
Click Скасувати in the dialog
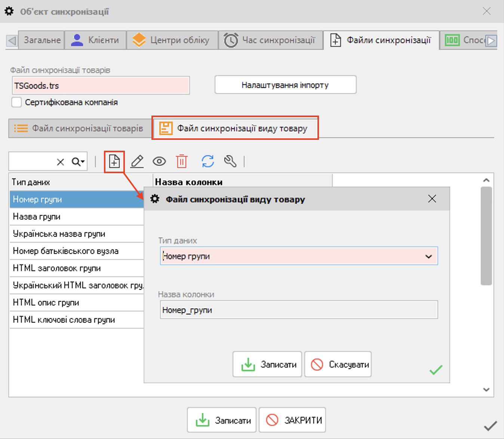coord(338,364)
